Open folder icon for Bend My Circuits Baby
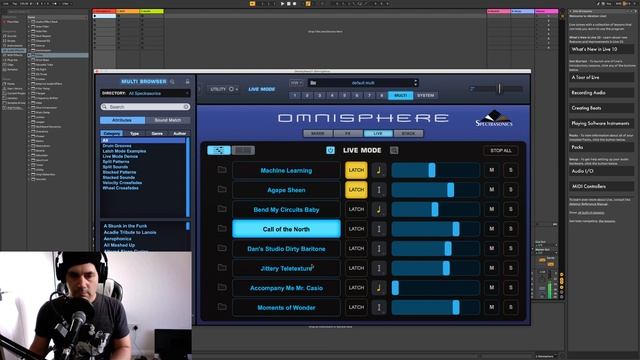Image resolution: width=640 pixels, height=360 pixels. [222, 209]
